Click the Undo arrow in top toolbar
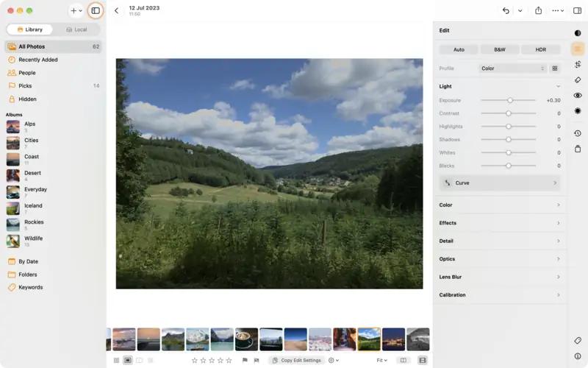This screenshot has height=368, width=588. 506,10
